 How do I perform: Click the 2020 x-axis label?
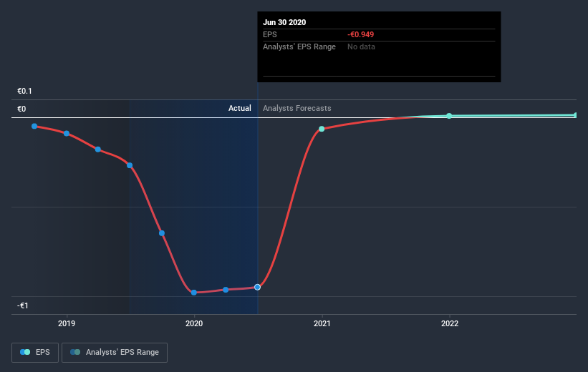pyautogui.click(x=194, y=323)
